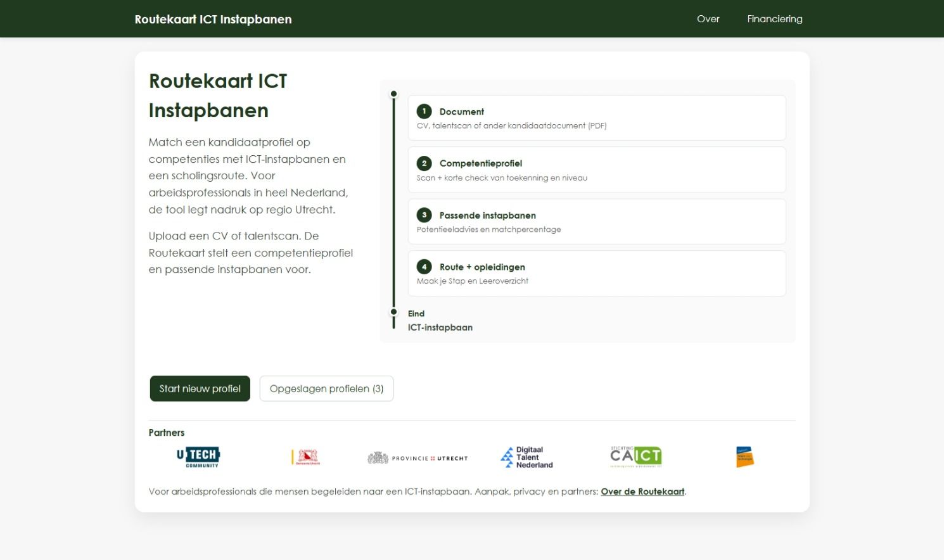Select the Route + opleidingen step card
The image size is (944, 560).
[x=597, y=274]
